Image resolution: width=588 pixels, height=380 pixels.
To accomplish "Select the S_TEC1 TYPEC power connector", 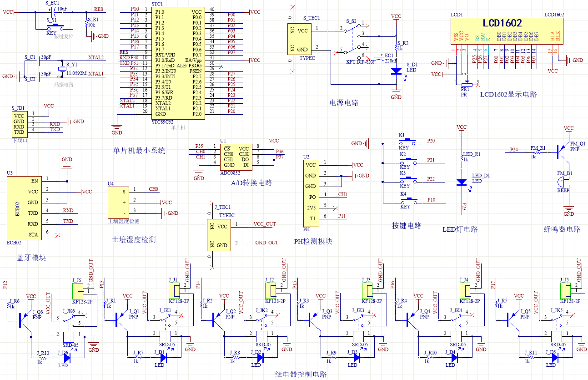I will (300, 40).
